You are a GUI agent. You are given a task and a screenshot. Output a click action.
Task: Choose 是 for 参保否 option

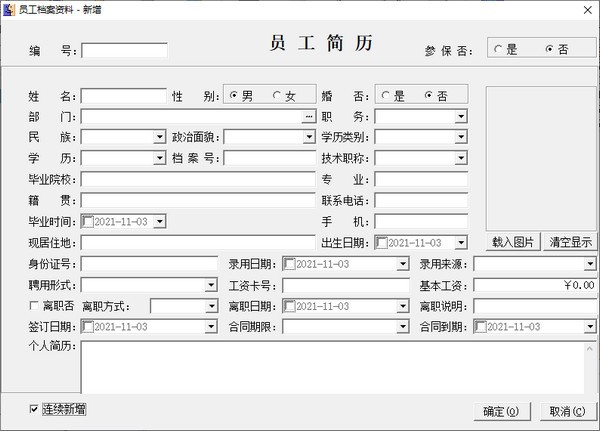click(499, 49)
